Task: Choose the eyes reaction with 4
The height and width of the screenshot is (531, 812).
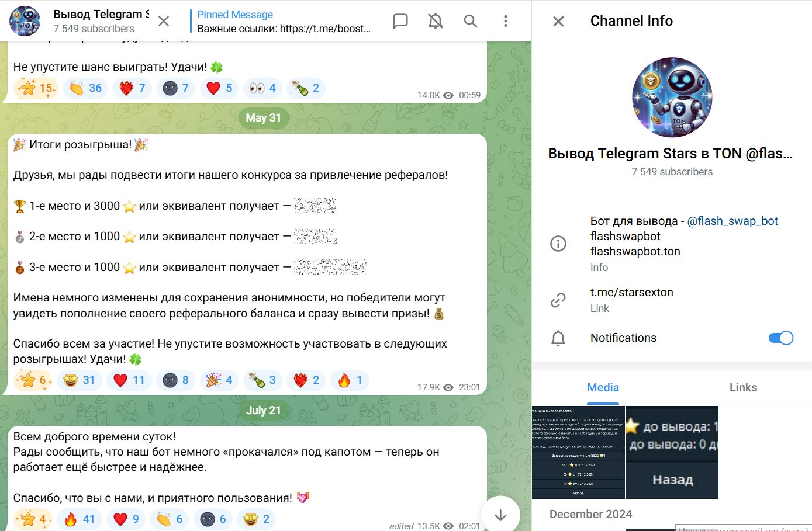Action: [x=262, y=88]
